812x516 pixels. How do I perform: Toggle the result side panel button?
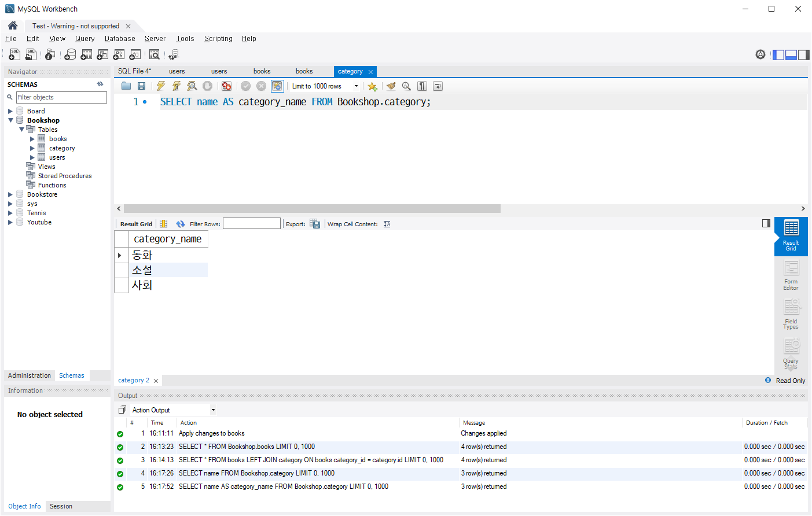766,223
